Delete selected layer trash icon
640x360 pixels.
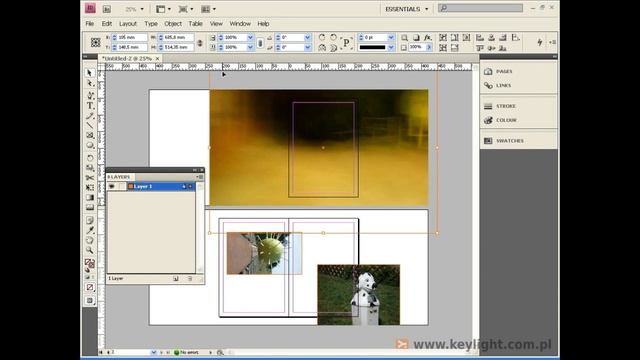coord(190,278)
